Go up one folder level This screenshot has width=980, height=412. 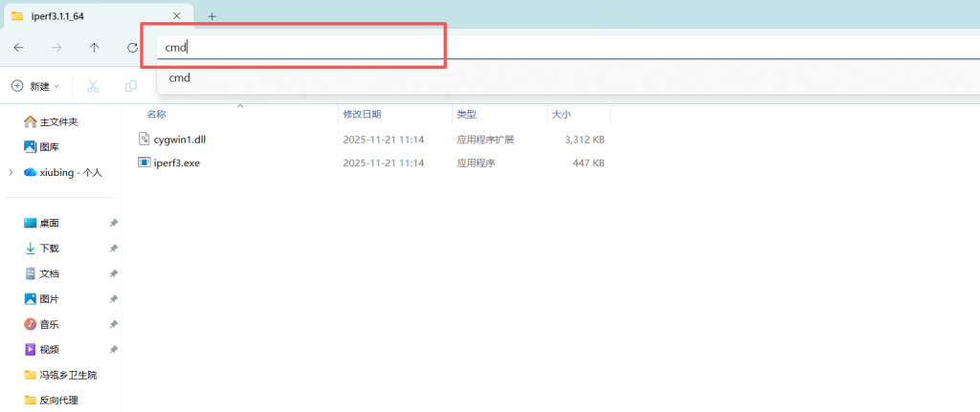coord(94,48)
